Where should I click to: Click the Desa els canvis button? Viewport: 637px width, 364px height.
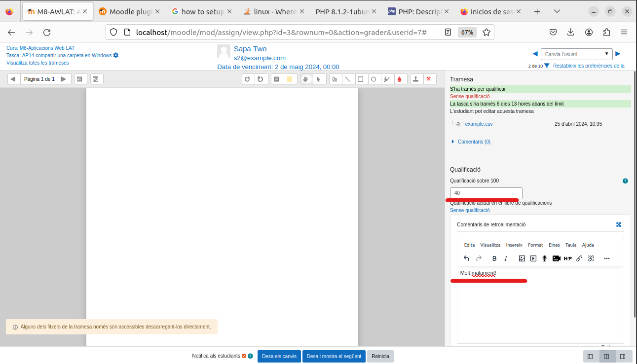(279, 357)
